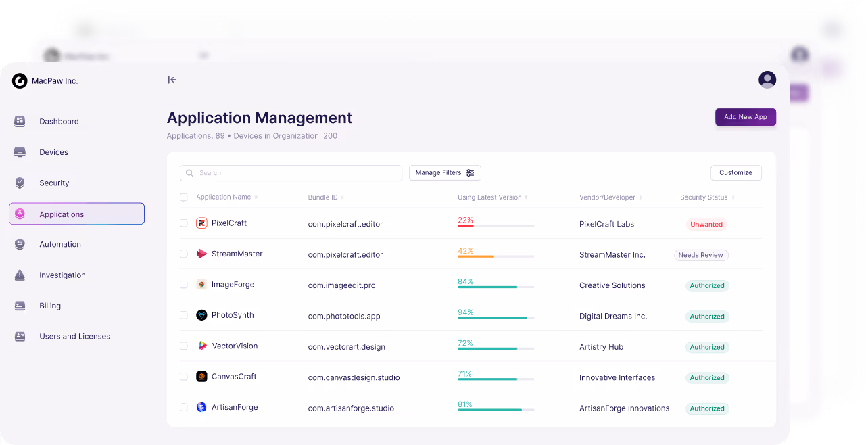The image size is (868, 445).
Task: Open Users and Licenses
Action: [x=74, y=336]
